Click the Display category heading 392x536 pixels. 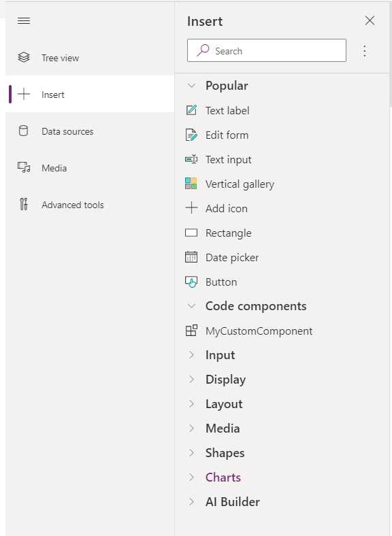(225, 380)
